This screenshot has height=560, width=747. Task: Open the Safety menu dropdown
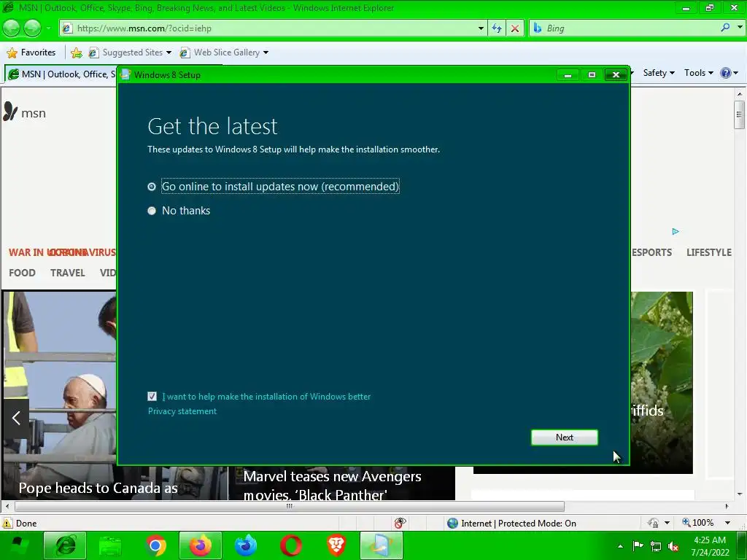[659, 73]
